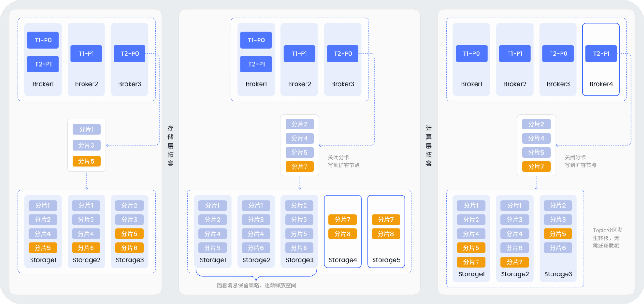
Task: Click orange 分片5 in right panel's Storage3
Action: pos(558,234)
